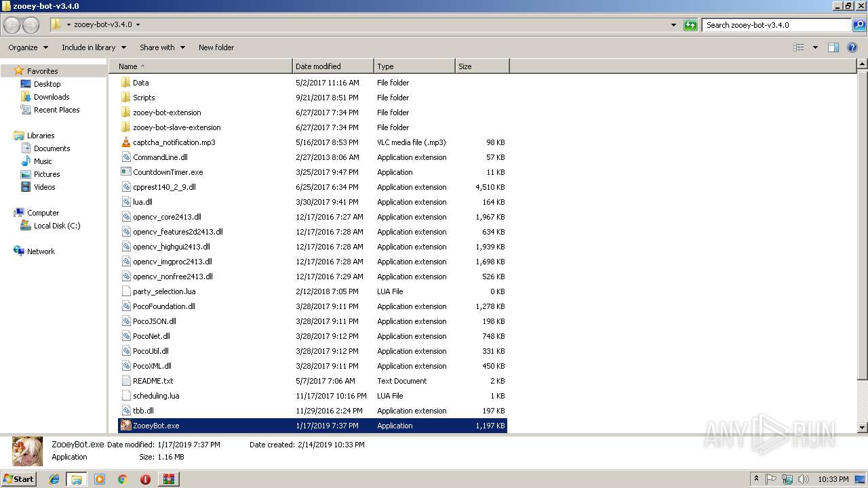
Task: Select zooey-bot-extension folder
Action: coord(167,113)
